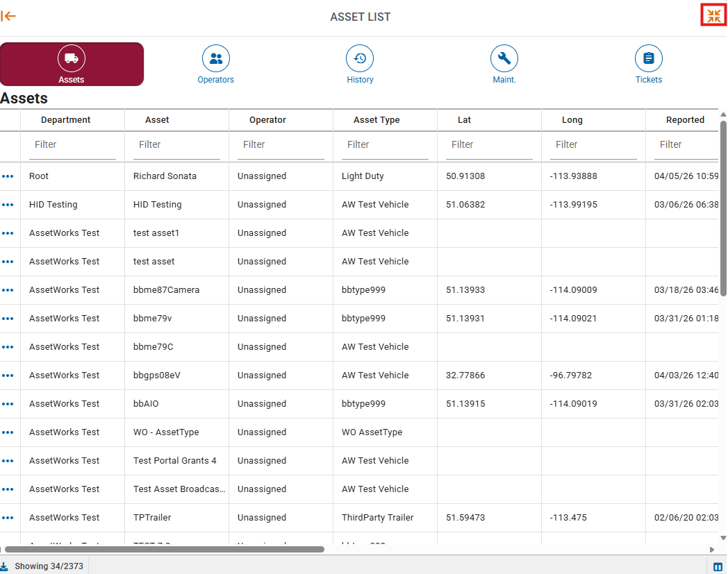Open the row menu for Richard Sonata
The image size is (728, 574).
[8, 176]
